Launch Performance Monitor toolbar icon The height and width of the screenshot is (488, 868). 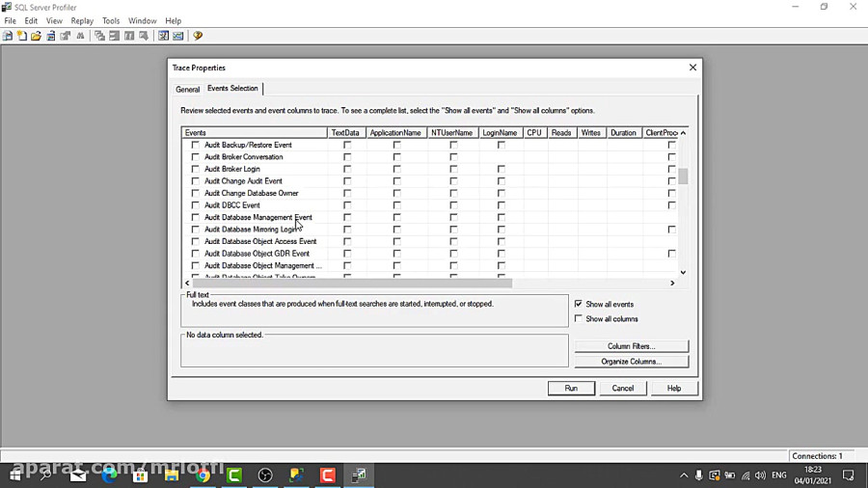click(x=177, y=36)
